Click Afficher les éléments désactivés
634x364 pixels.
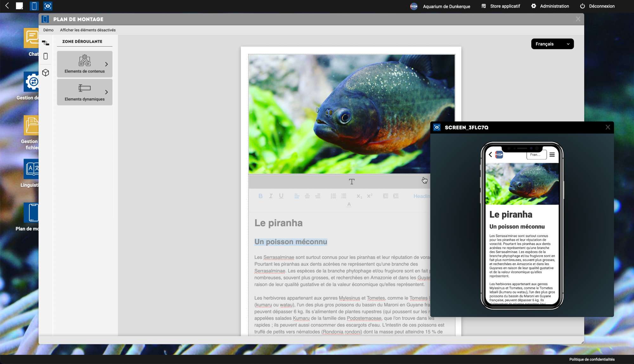click(x=88, y=30)
